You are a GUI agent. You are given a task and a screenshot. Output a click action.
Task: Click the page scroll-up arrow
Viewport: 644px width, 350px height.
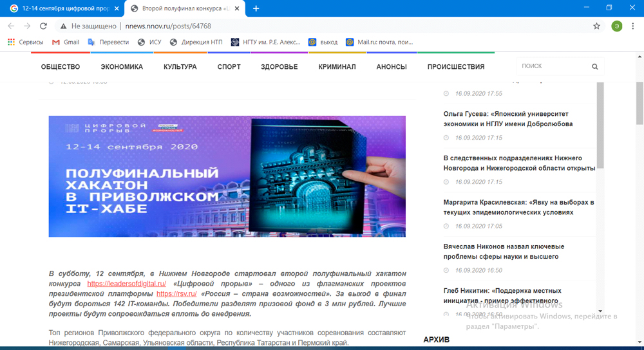coord(640,57)
